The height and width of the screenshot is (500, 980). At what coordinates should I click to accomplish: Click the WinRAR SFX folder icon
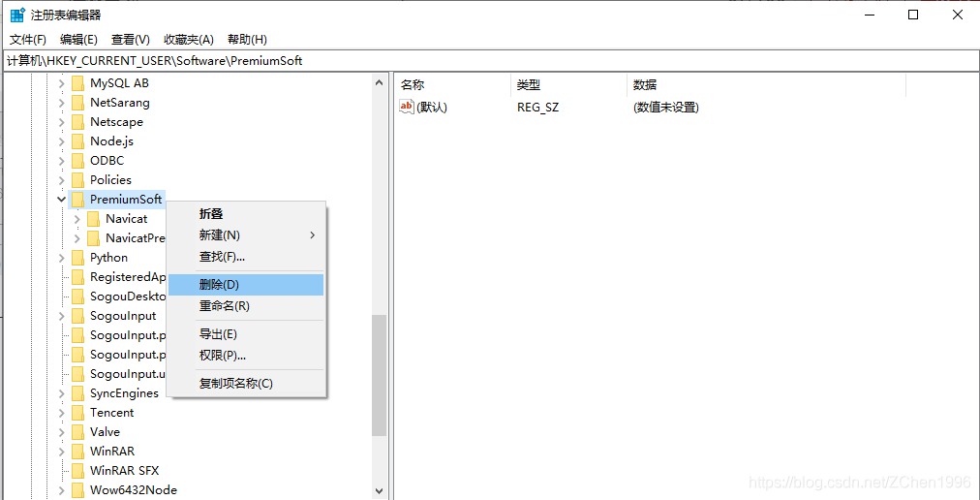(x=77, y=471)
